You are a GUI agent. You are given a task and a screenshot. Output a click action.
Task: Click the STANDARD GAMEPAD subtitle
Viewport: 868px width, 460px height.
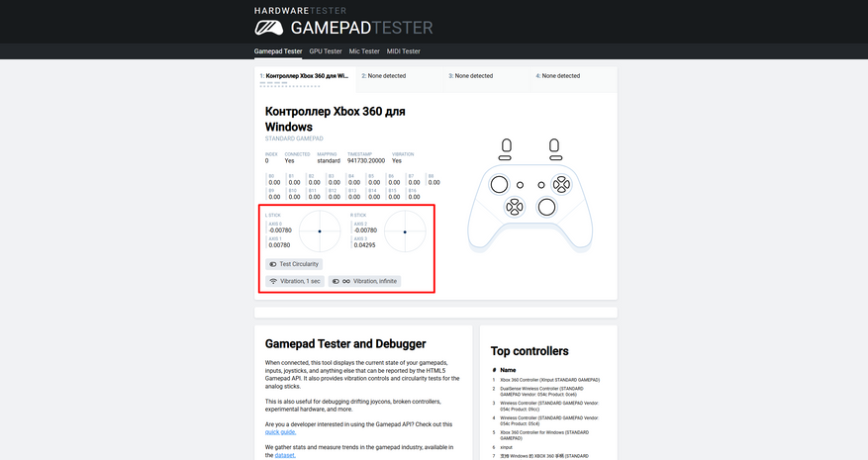click(x=294, y=138)
